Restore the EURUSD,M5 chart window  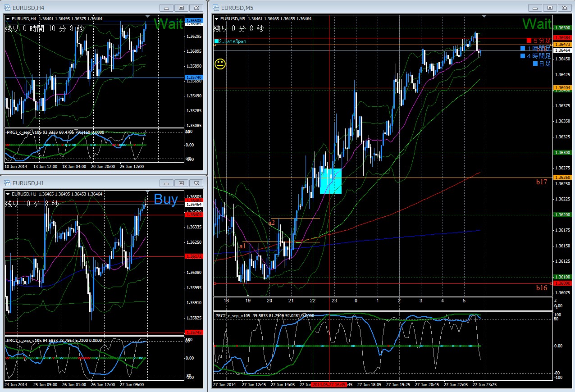click(x=549, y=8)
